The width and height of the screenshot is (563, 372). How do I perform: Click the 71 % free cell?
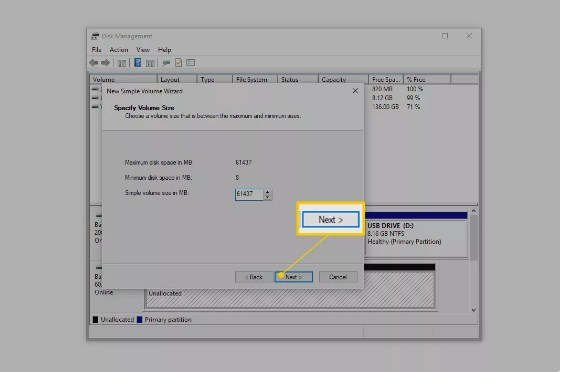pos(413,107)
